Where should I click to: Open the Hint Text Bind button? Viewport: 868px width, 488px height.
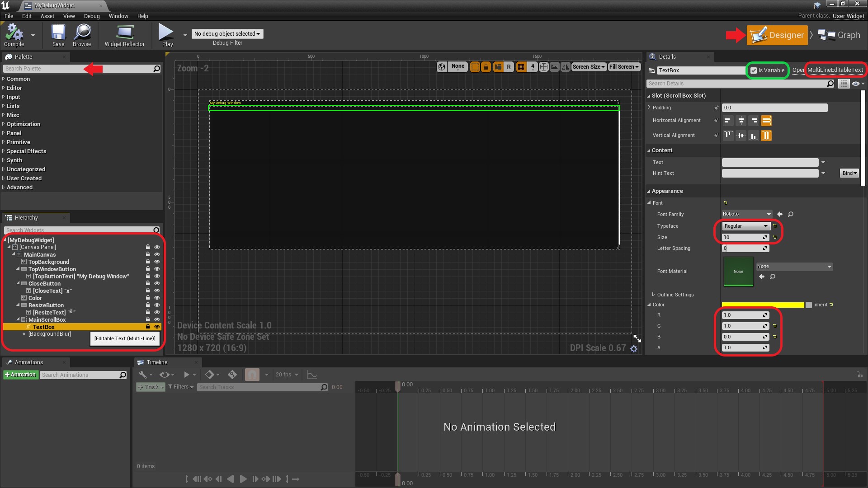[849, 173]
